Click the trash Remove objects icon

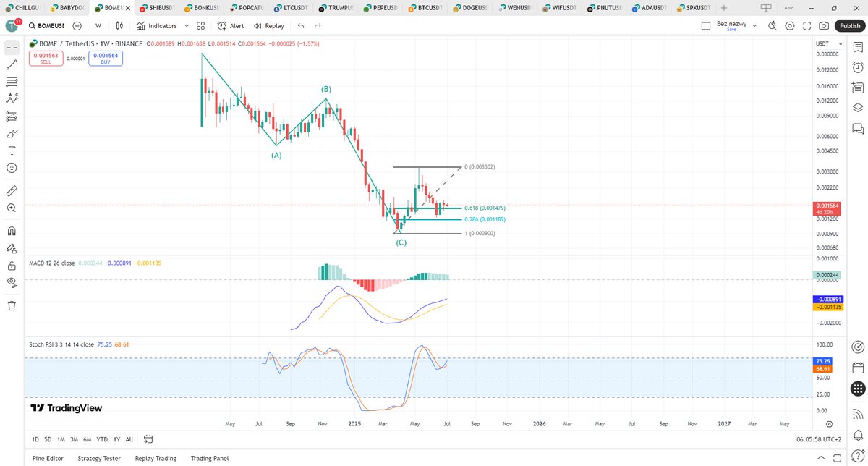click(12, 306)
